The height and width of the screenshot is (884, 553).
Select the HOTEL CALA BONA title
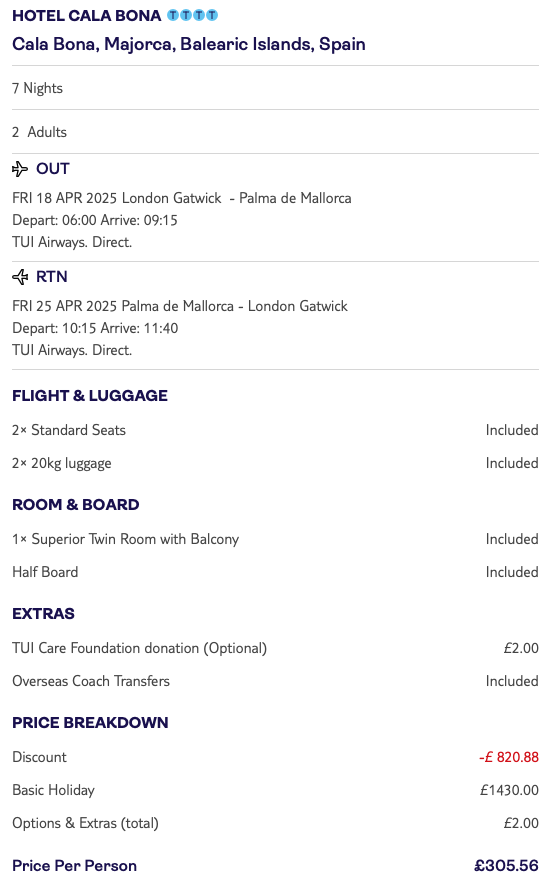coord(87,16)
